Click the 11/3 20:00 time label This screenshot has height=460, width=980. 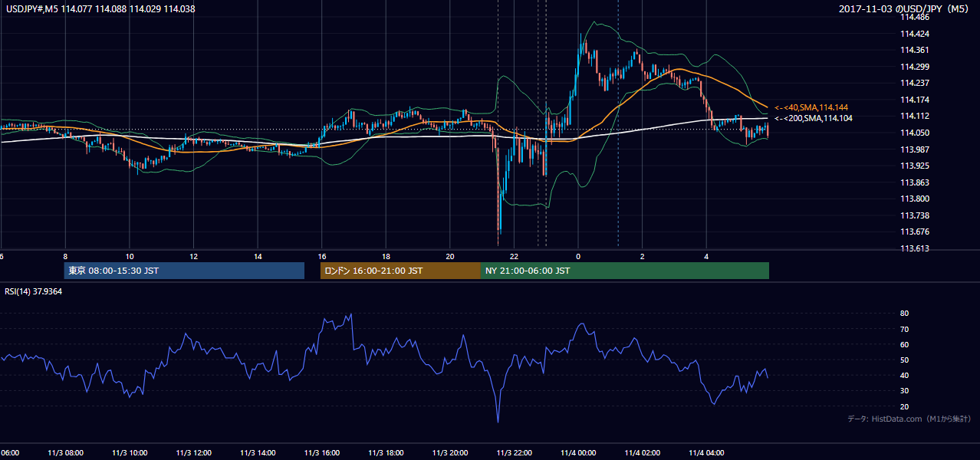tap(450, 453)
